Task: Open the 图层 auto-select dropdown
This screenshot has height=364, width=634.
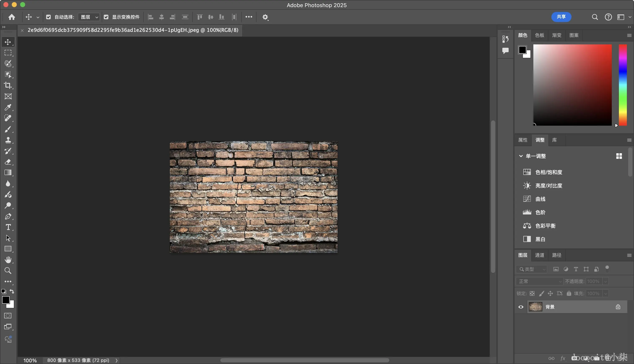Action: 89,17
